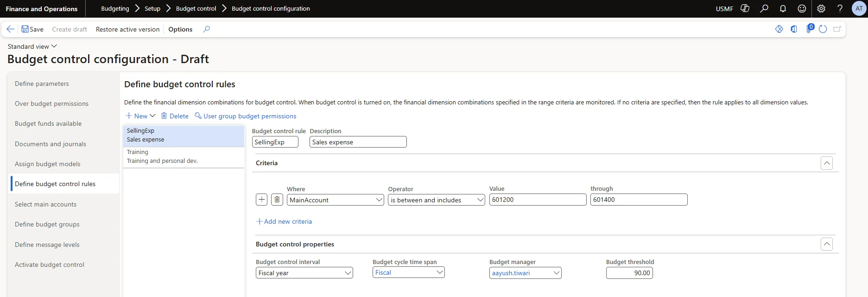Open Copilot icon in top bar
The image size is (868, 297).
pyautogui.click(x=745, y=8)
